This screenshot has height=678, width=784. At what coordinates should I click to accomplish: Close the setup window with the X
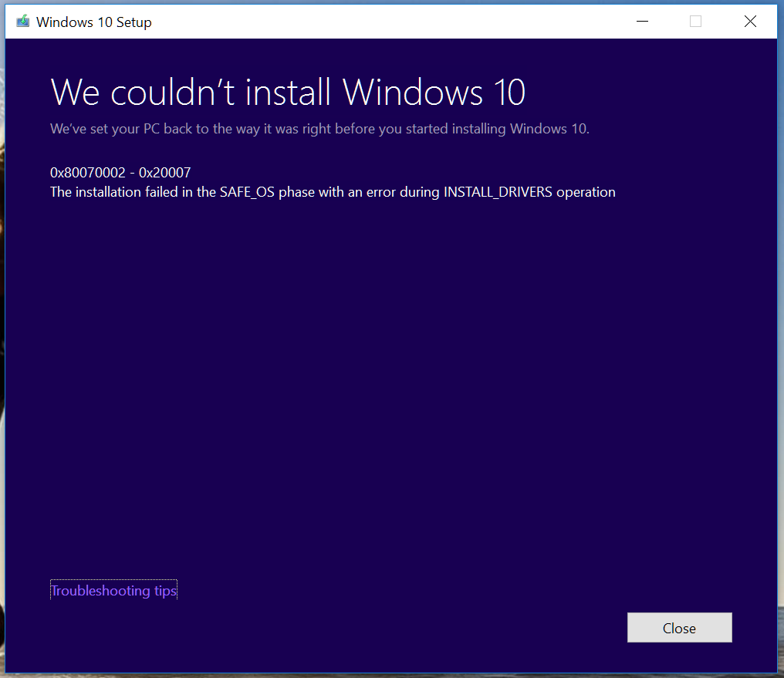click(x=750, y=22)
